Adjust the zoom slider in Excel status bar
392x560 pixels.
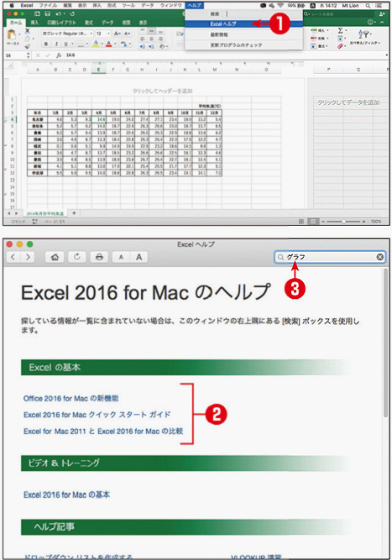[343, 222]
